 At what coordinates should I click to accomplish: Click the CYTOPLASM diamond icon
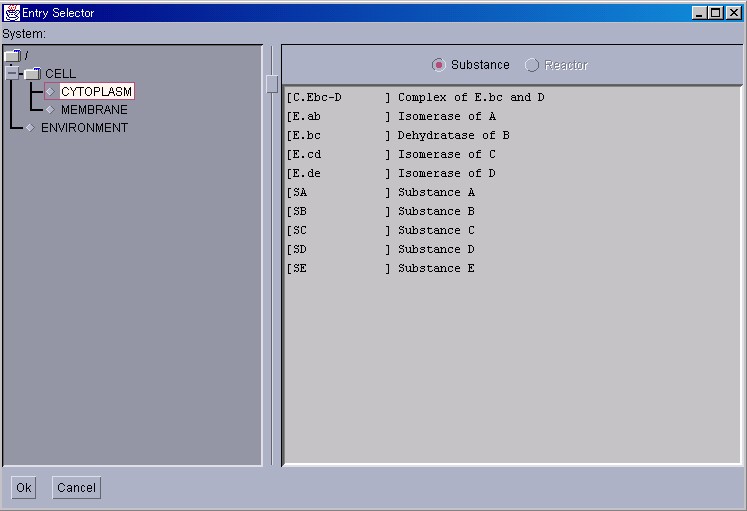(x=50, y=92)
